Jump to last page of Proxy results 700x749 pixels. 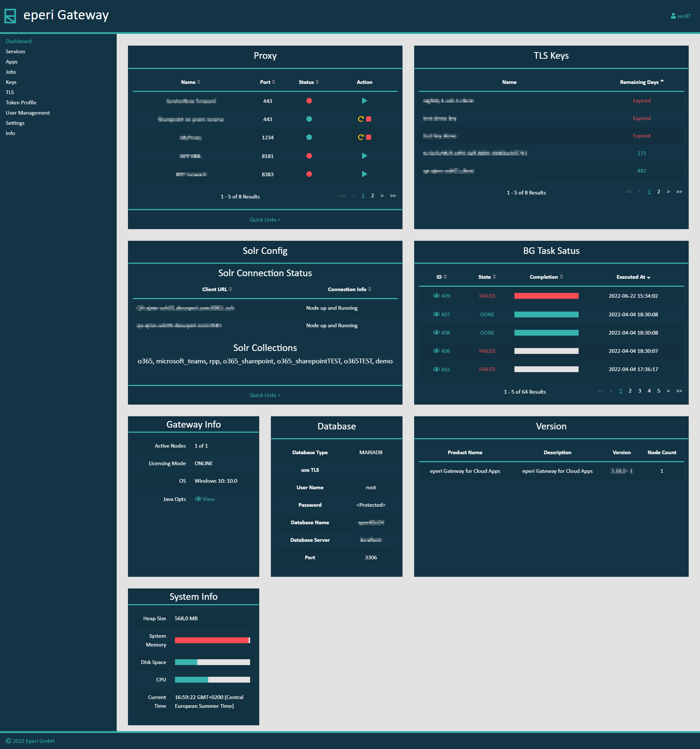(393, 196)
